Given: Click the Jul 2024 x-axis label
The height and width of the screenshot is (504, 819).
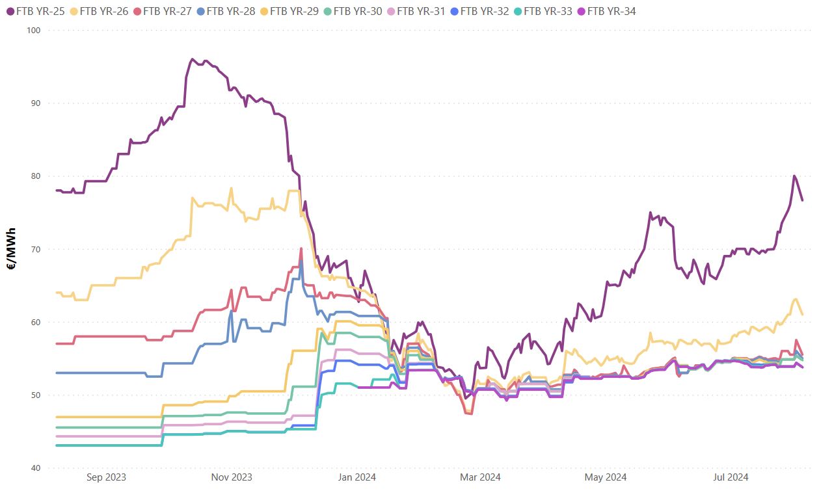Looking at the screenshot, I should pos(731,477).
